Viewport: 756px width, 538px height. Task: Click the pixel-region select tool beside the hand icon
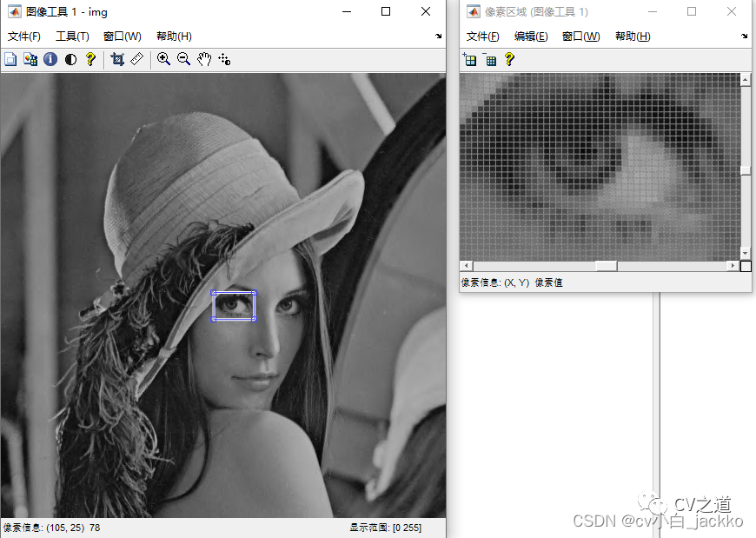point(224,59)
